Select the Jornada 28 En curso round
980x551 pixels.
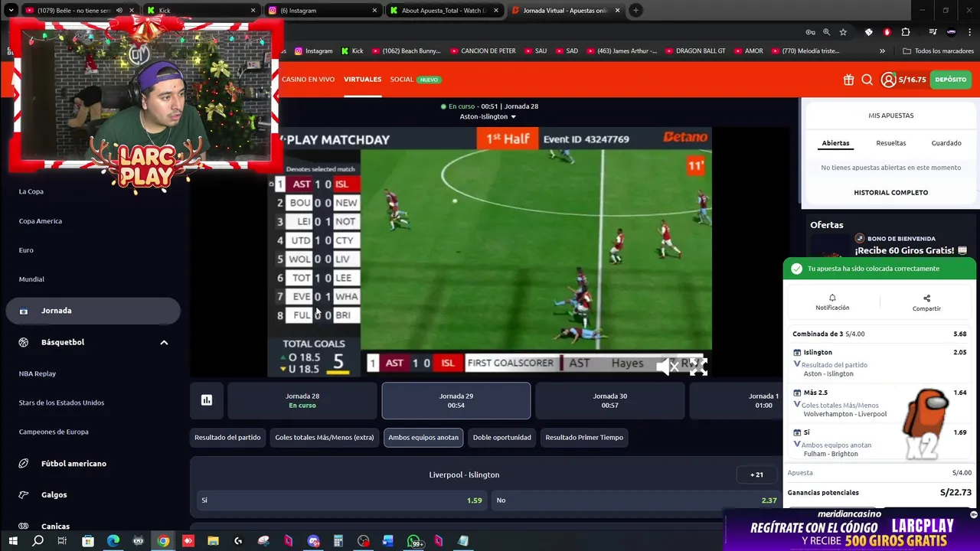point(302,400)
